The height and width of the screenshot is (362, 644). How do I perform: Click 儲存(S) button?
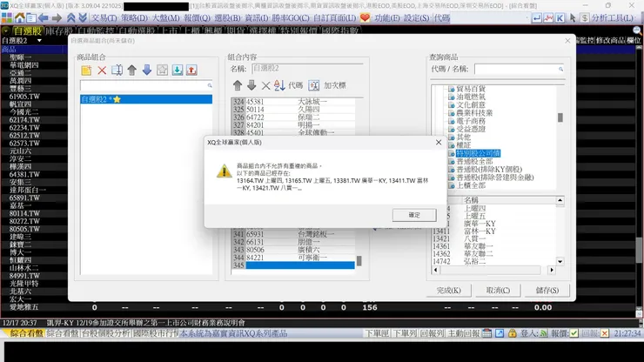(x=547, y=290)
